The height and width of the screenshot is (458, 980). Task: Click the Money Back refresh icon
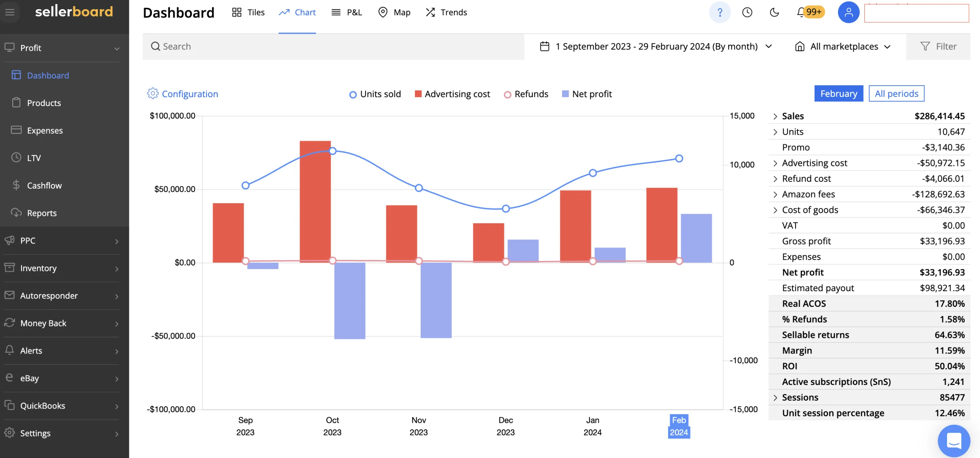pos(10,323)
